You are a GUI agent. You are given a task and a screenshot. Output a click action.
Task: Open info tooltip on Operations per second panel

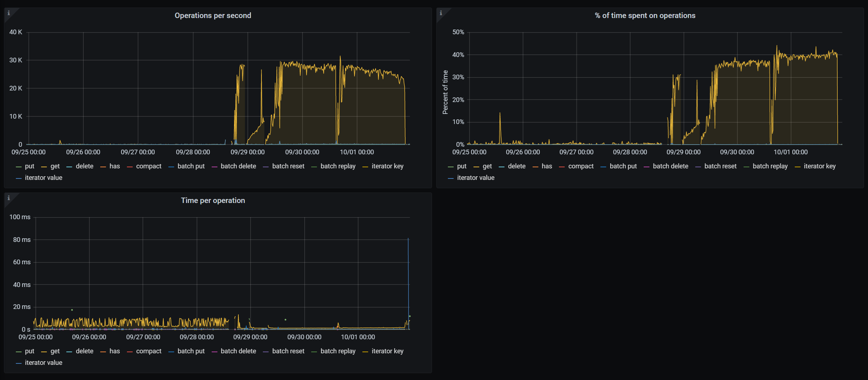pos(8,13)
